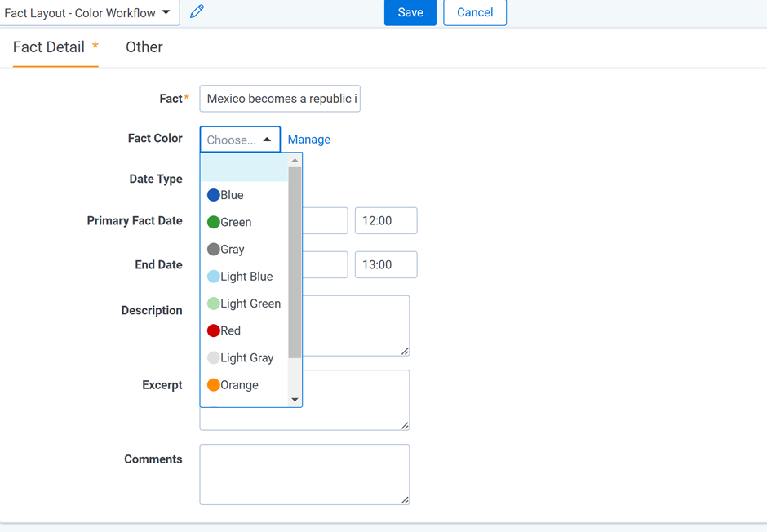Viewport: 767px width, 532px height.
Task: Select the Red color option
Action: pyautogui.click(x=244, y=331)
